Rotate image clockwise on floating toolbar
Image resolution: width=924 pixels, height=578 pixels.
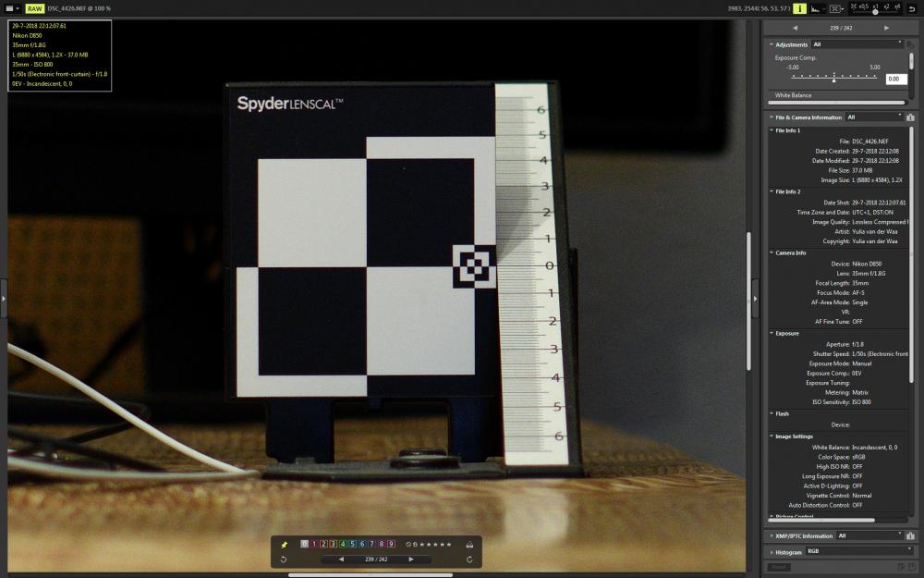[x=469, y=560]
